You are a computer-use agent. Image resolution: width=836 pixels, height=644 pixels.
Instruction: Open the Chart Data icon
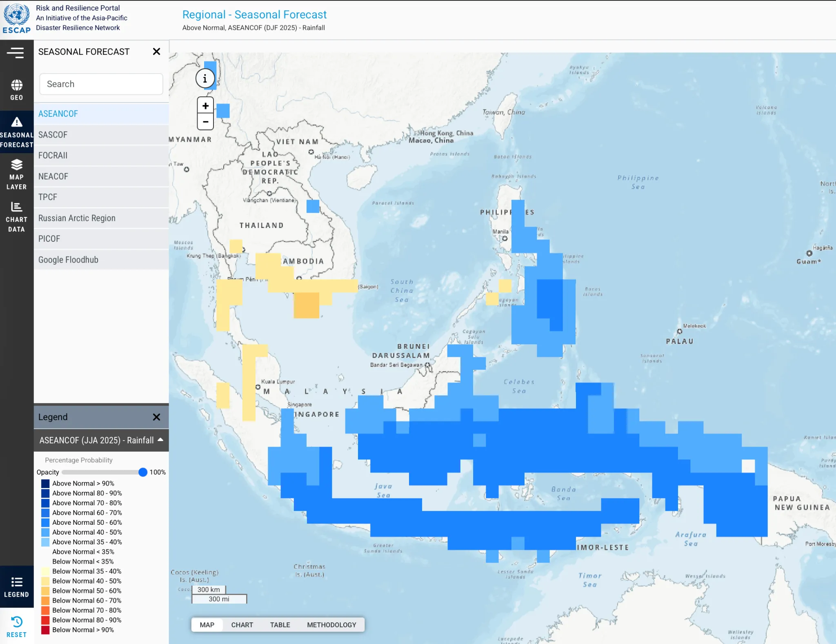pyautogui.click(x=17, y=217)
